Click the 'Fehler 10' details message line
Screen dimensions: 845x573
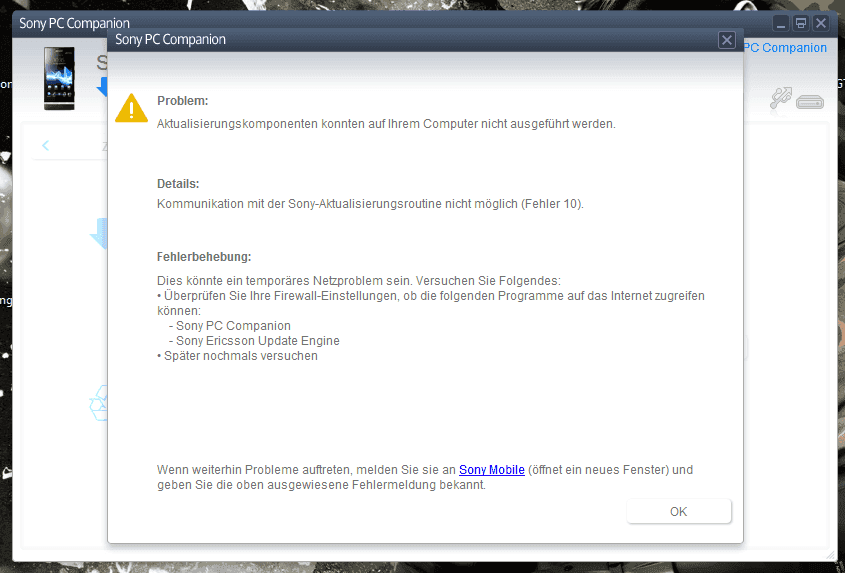[370, 204]
